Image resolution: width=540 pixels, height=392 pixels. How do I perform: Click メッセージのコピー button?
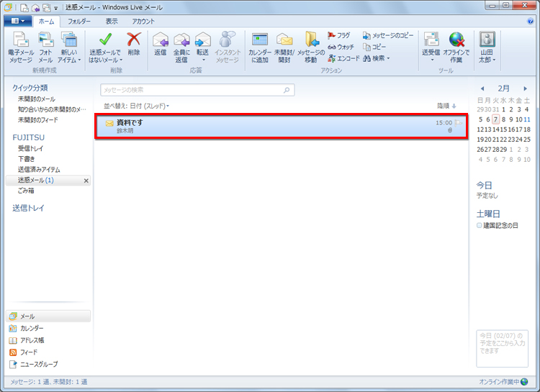tap(388, 35)
